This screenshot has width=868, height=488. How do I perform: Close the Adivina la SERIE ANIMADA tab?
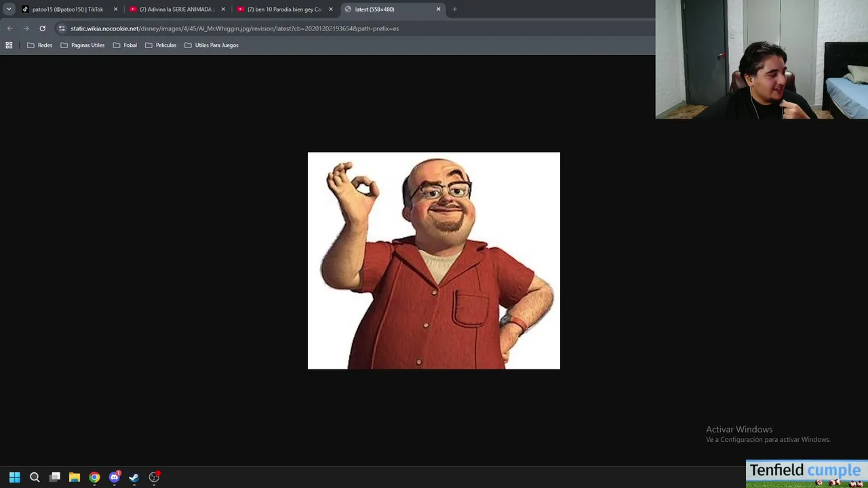pyautogui.click(x=223, y=9)
